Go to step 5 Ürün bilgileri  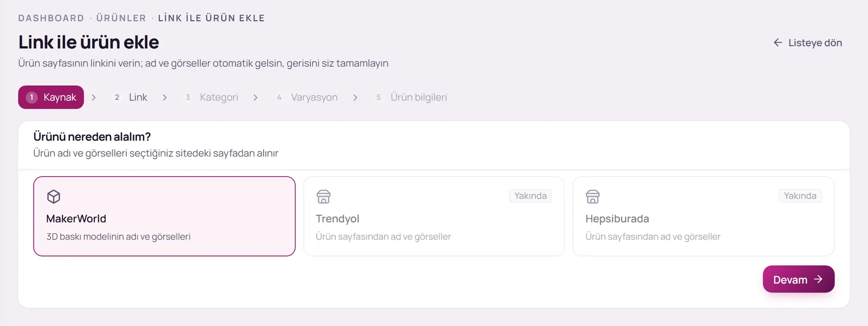coord(412,97)
